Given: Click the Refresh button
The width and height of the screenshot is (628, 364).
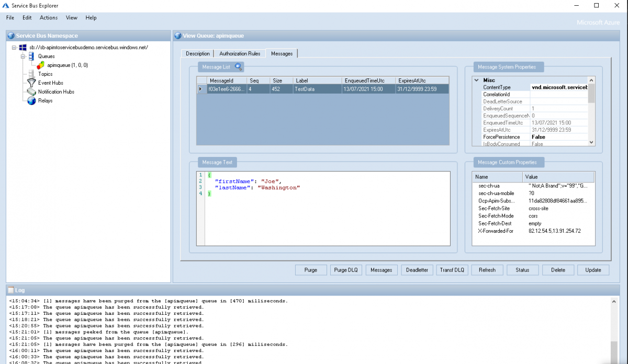Looking at the screenshot, I should [x=487, y=270].
